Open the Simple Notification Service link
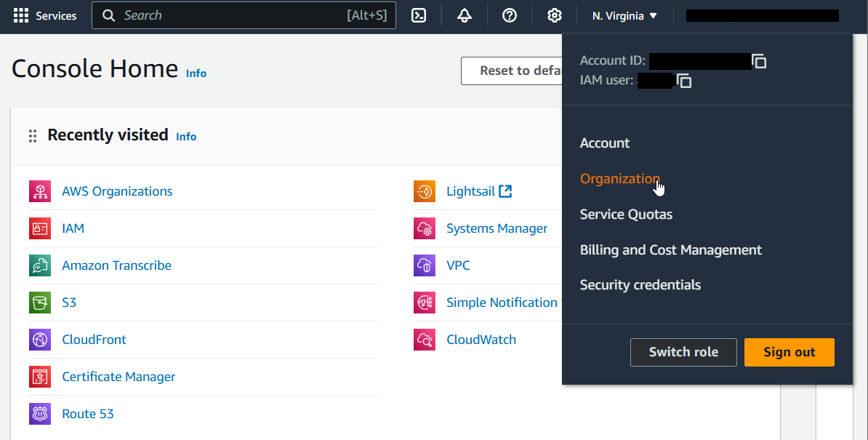 (505, 303)
